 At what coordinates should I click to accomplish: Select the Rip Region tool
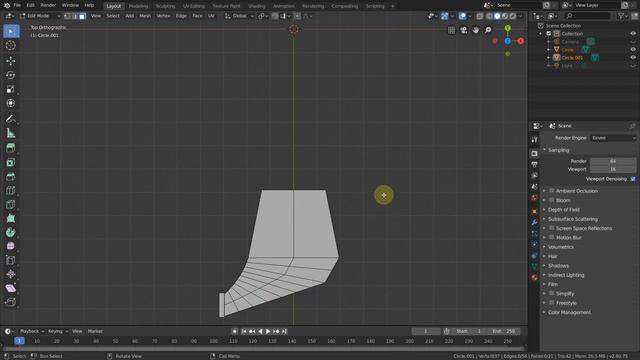[11, 302]
